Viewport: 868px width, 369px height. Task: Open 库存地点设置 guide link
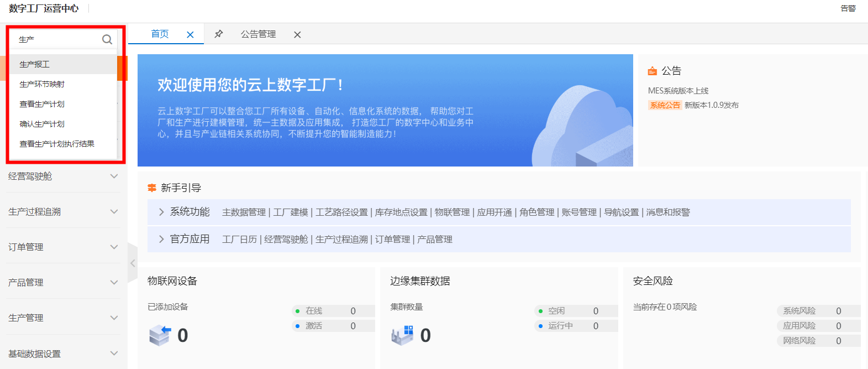pos(401,212)
